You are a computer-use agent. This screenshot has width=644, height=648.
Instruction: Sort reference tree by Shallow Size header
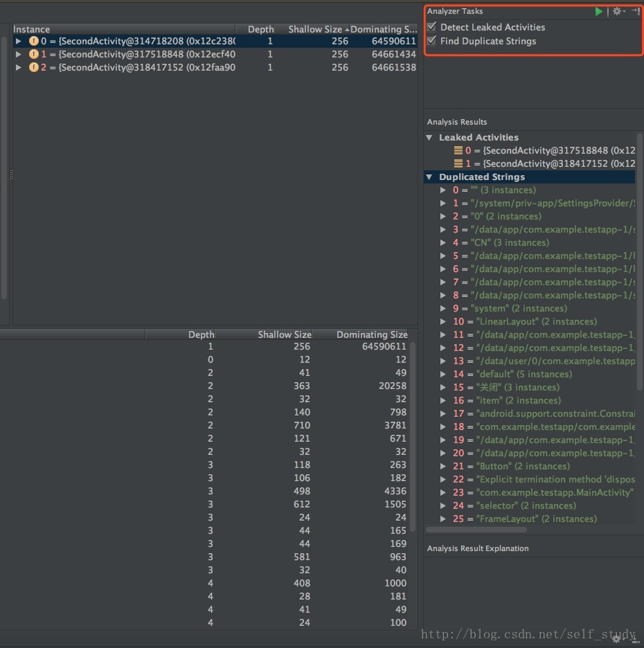[x=264, y=334]
